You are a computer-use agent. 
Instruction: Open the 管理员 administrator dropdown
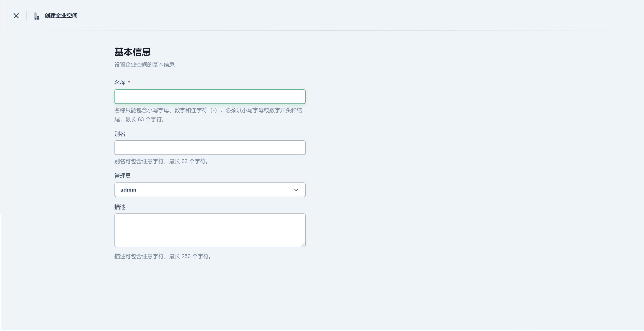[x=210, y=190]
